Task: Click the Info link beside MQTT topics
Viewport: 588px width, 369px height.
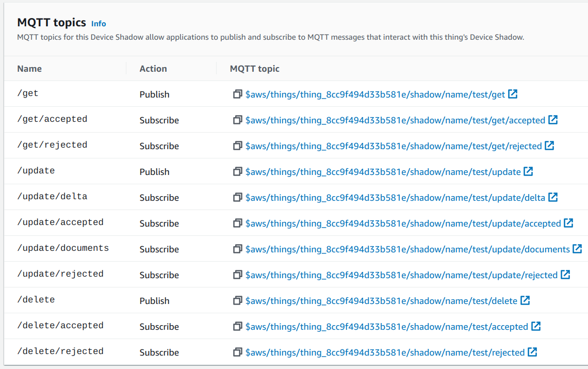Action: [x=99, y=23]
